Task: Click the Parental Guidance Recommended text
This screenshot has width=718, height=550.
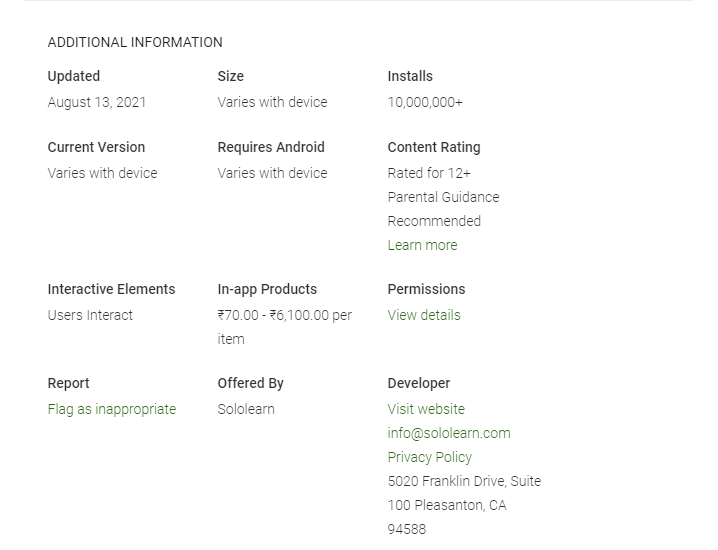Action: tap(443, 209)
